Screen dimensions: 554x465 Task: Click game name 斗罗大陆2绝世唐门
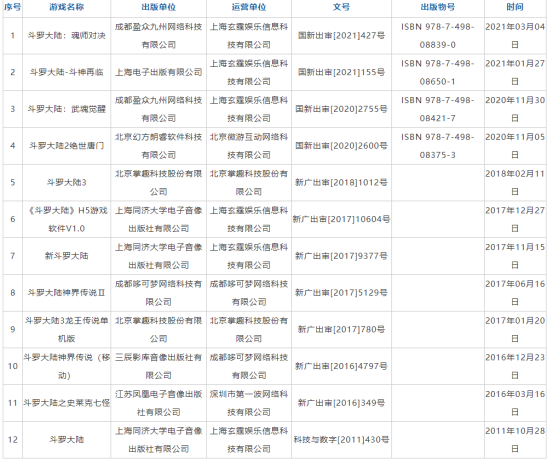pos(66,146)
